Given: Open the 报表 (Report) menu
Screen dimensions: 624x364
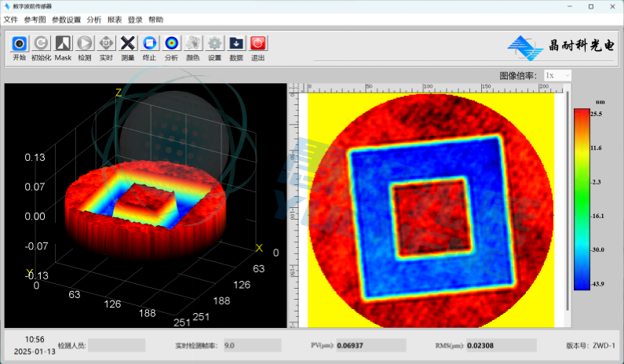Looking at the screenshot, I should 115,19.
